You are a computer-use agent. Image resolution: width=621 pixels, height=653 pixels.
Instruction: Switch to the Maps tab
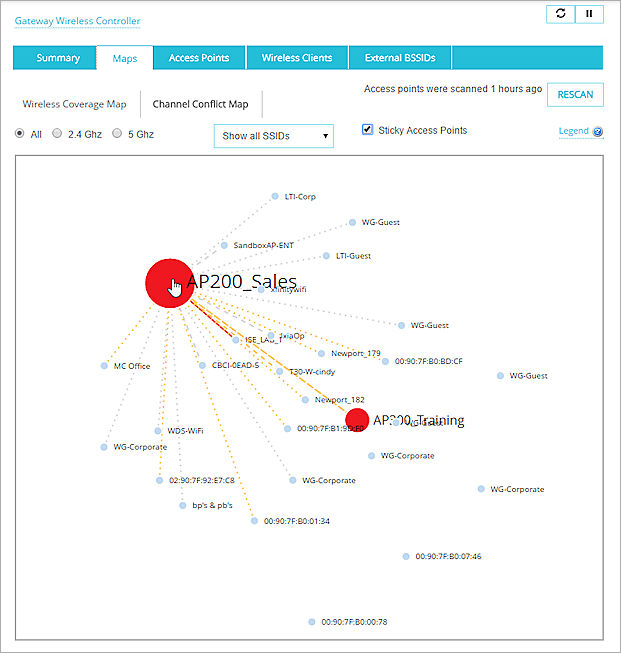(x=125, y=58)
